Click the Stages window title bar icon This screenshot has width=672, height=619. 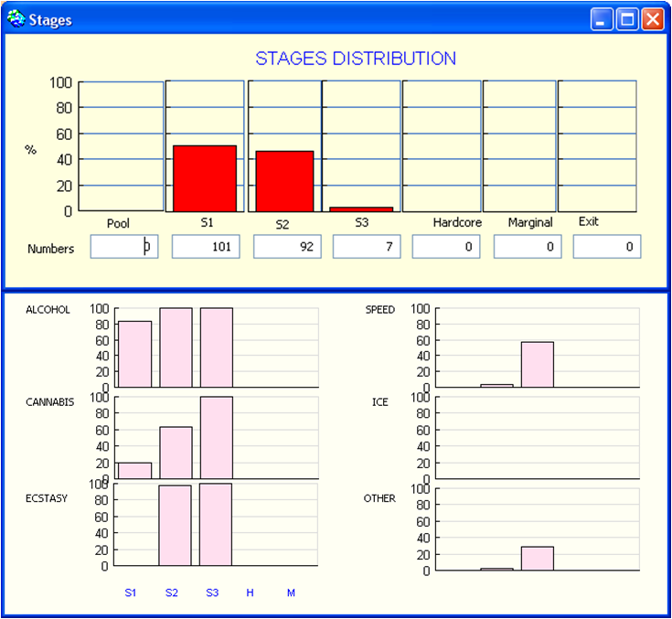coord(16,19)
